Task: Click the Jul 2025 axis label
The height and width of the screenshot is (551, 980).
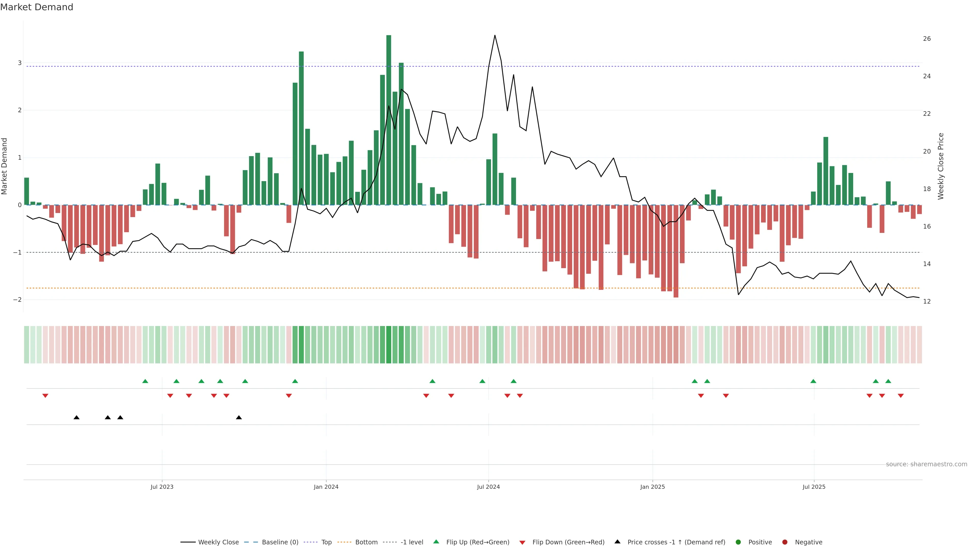Action: point(814,487)
